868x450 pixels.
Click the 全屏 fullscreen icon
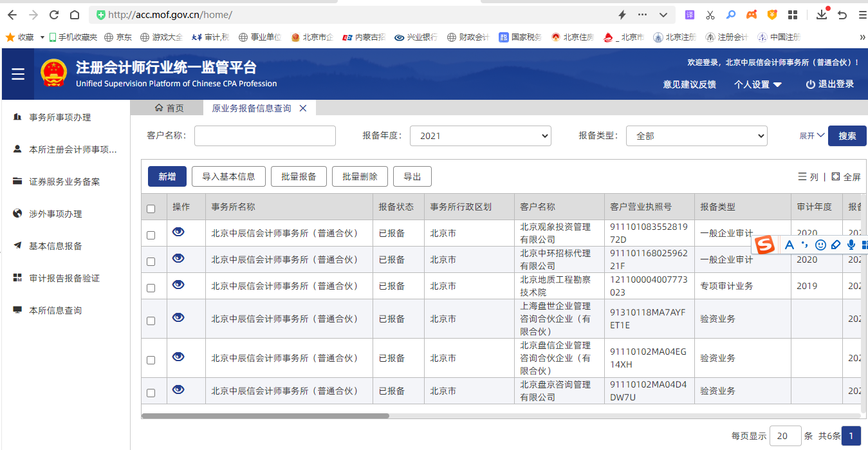(x=836, y=176)
